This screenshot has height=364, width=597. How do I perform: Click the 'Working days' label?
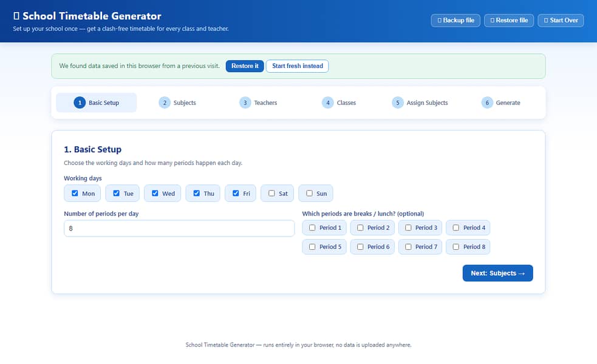(x=83, y=178)
